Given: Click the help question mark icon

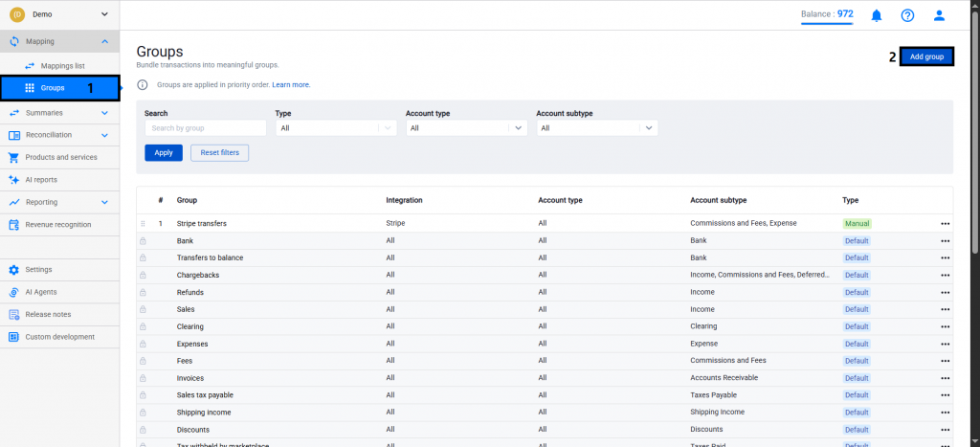Looking at the screenshot, I should (x=907, y=15).
